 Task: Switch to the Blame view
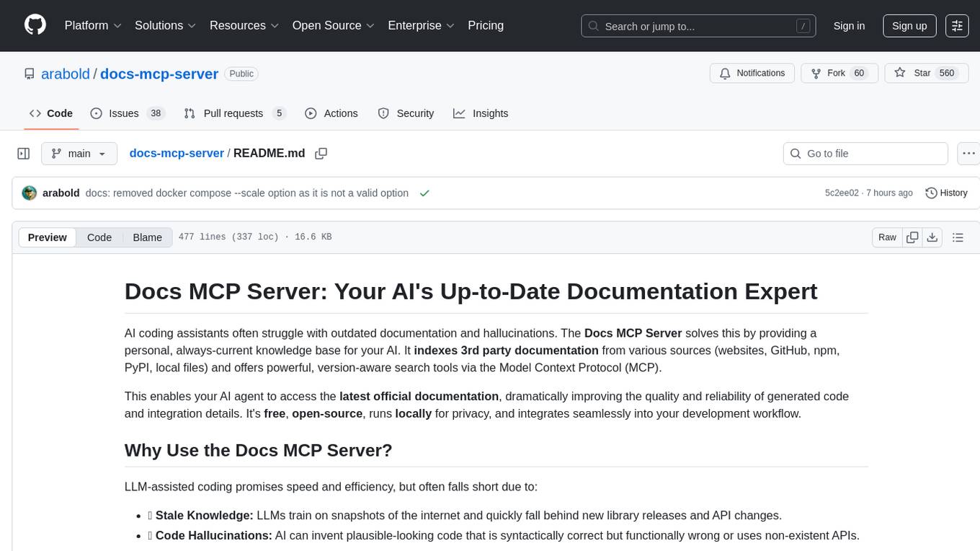coord(148,237)
